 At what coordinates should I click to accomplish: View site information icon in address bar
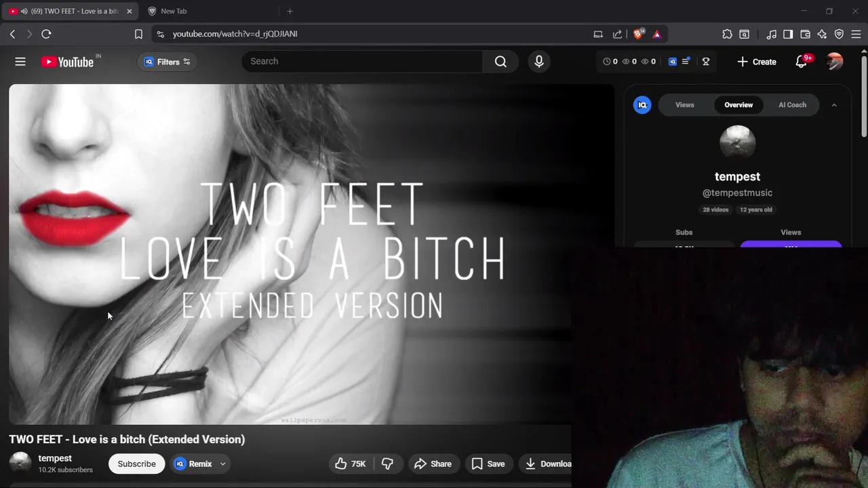(x=160, y=34)
